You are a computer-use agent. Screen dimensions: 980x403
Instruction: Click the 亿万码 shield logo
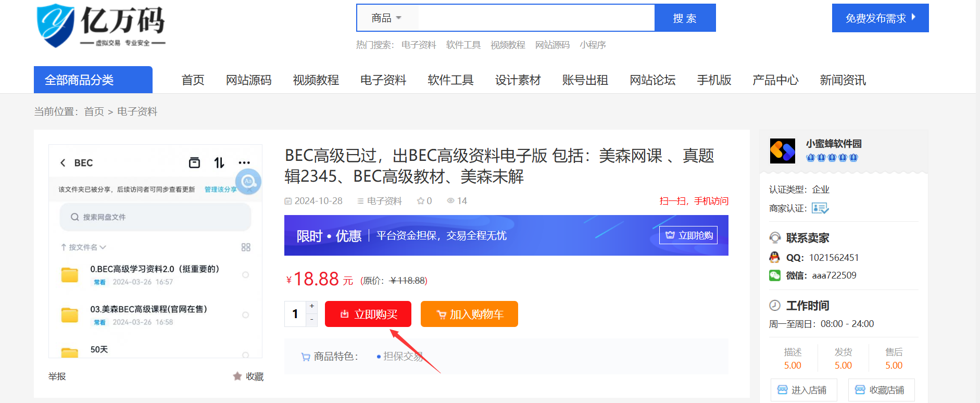tap(100, 26)
